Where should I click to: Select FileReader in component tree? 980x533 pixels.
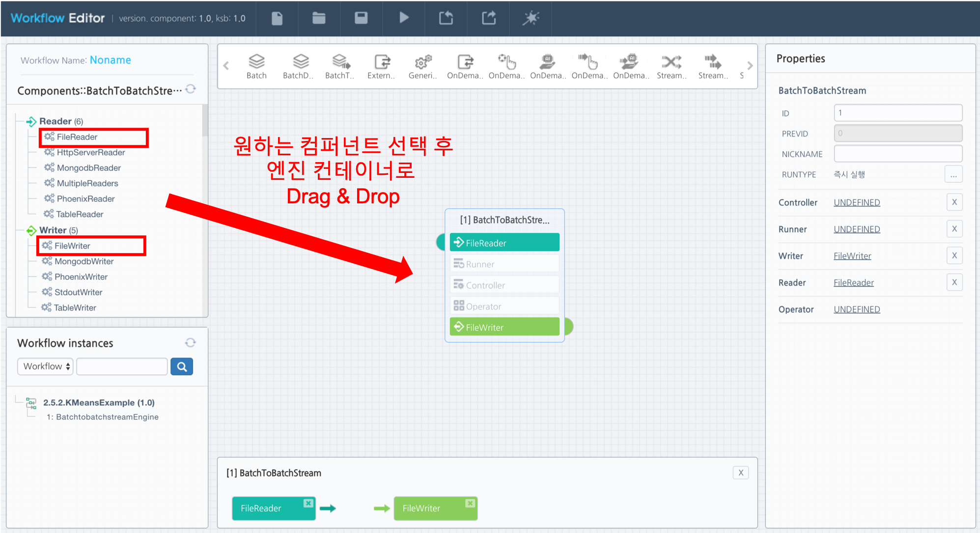[71, 137]
